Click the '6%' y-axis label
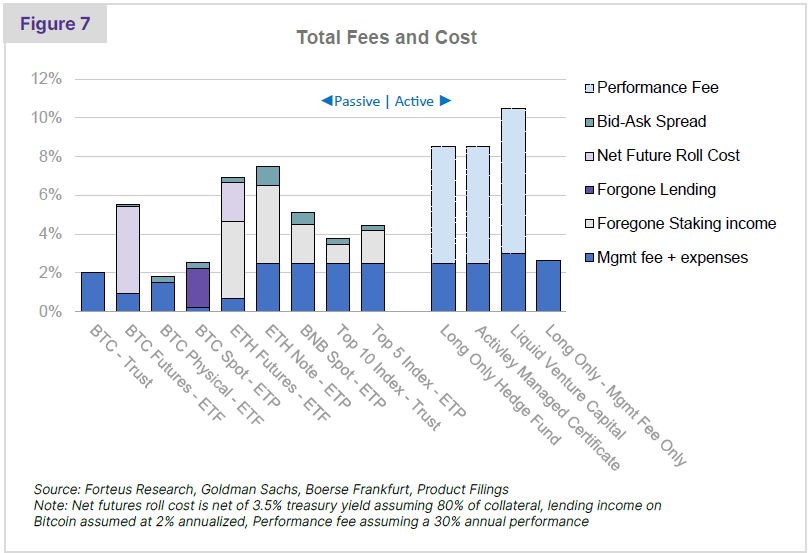808x553 pixels. coord(50,195)
